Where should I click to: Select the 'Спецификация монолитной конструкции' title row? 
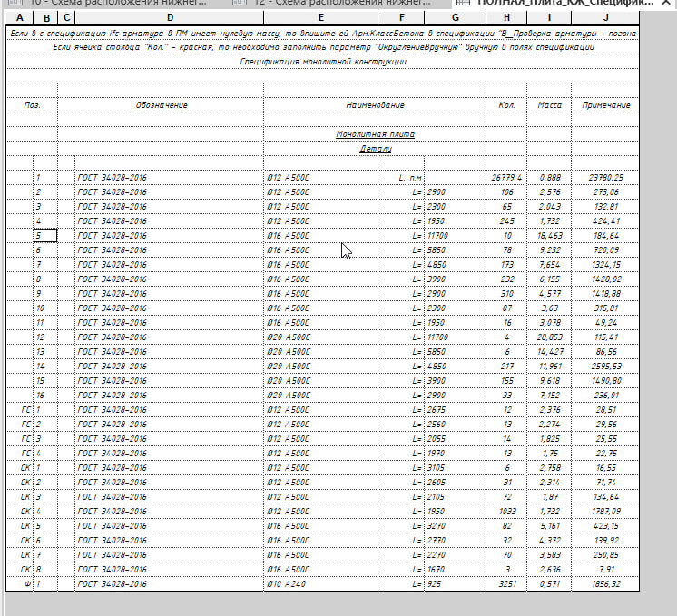(x=322, y=62)
